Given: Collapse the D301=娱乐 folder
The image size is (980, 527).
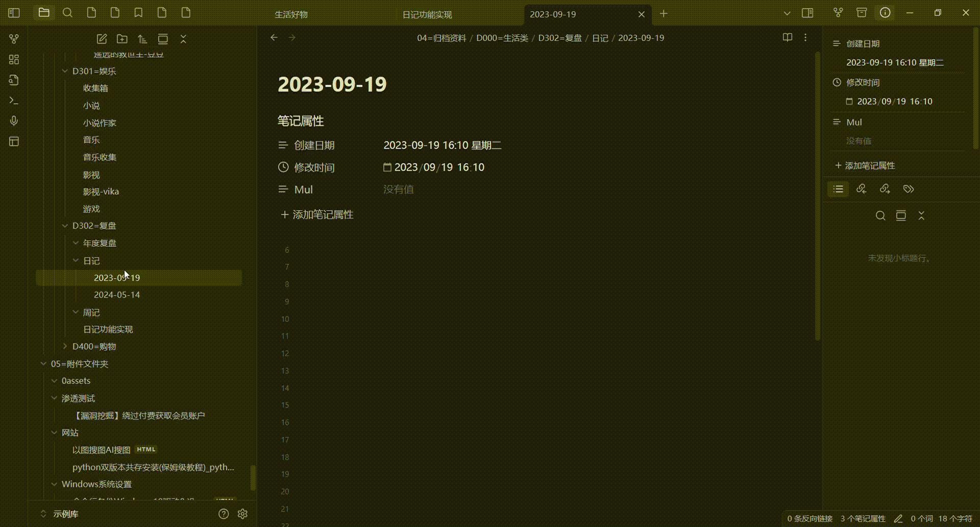Looking at the screenshot, I should [x=65, y=71].
